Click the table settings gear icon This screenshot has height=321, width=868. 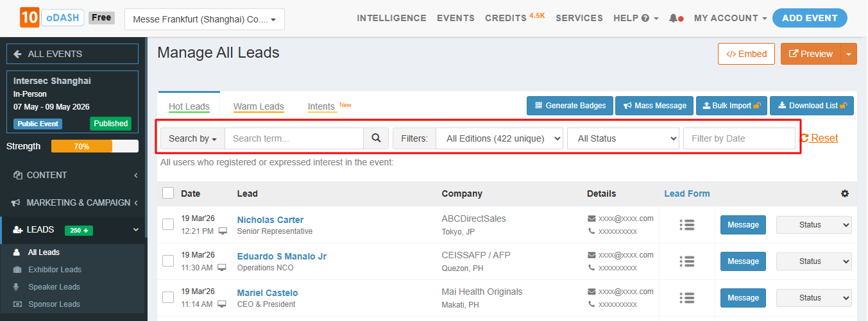click(845, 193)
